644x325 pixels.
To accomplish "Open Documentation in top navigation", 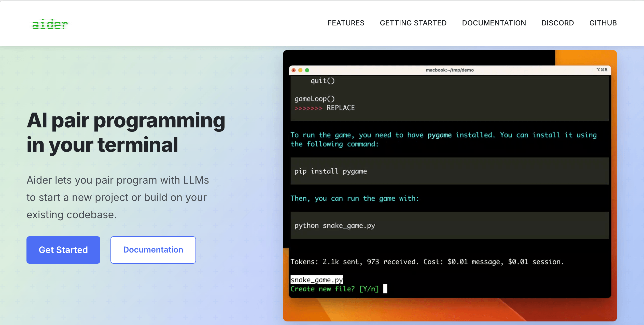I will [x=494, y=23].
